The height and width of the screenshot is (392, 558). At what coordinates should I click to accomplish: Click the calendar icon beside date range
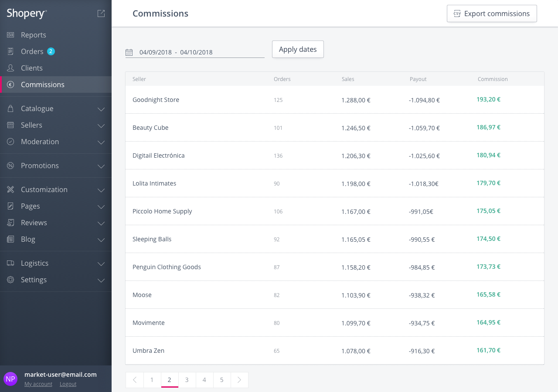pyautogui.click(x=129, y=52)
